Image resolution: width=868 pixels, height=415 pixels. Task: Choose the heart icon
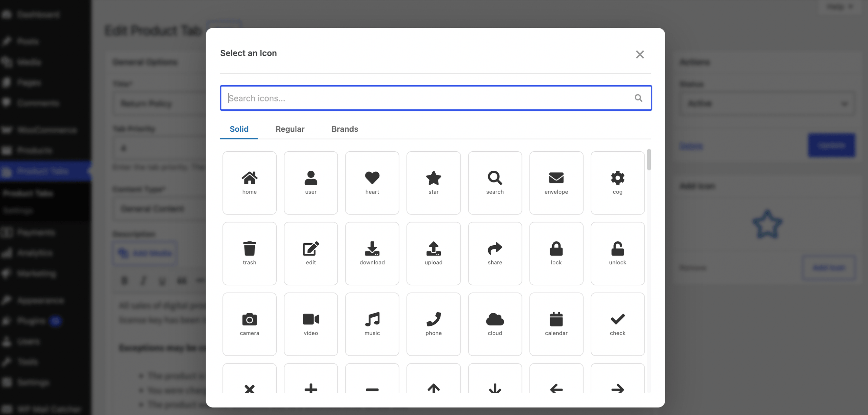(372, 183)
